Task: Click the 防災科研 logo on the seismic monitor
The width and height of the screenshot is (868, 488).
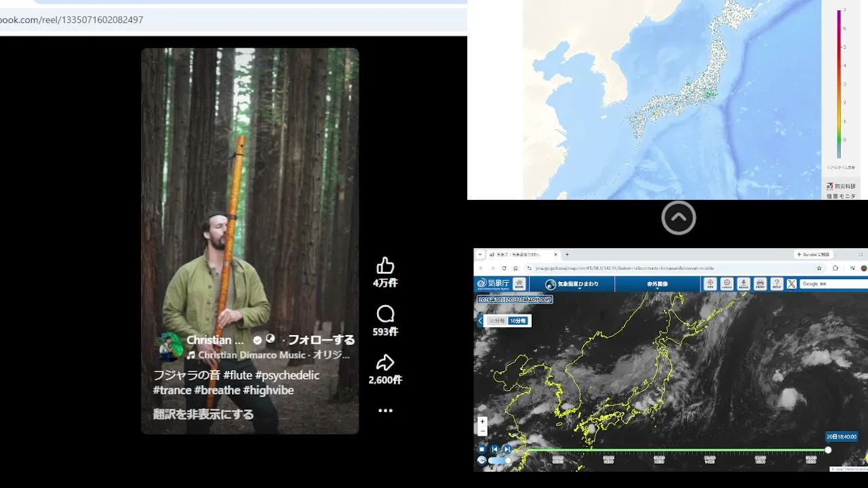Action: click(x=841, y=186)
